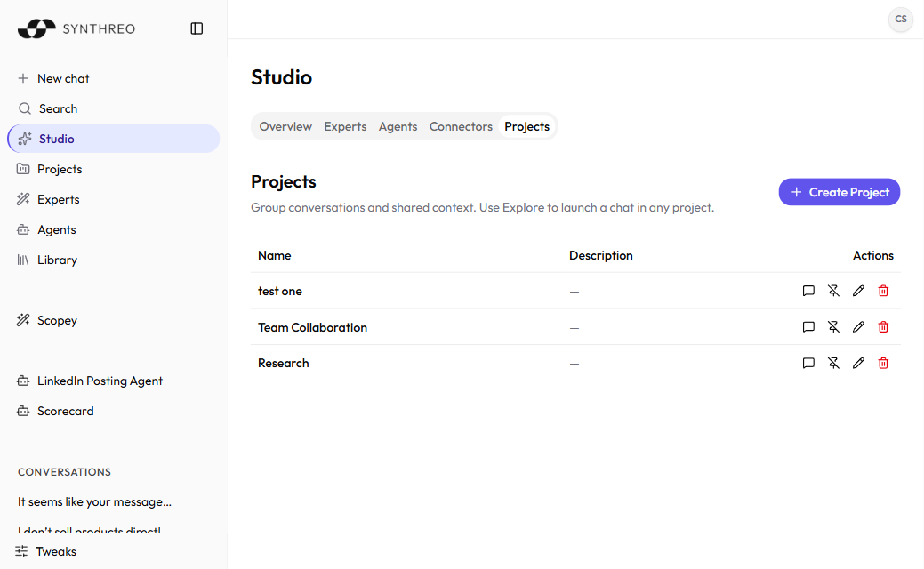Edit the Team Collaboration project
Image resolution: width=924 pixels, height=569 pixels.
858,327
